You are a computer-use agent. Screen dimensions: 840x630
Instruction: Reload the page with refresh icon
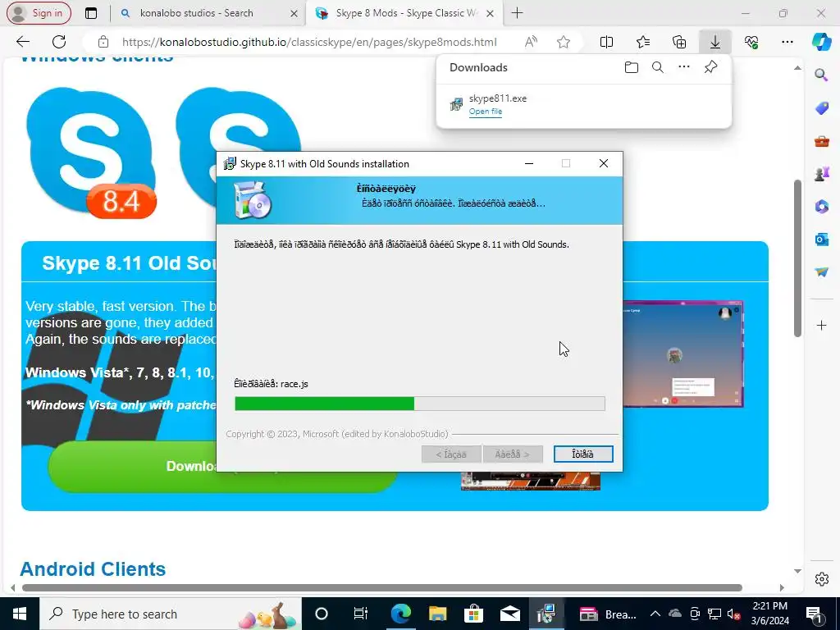(x=59, y=42)
